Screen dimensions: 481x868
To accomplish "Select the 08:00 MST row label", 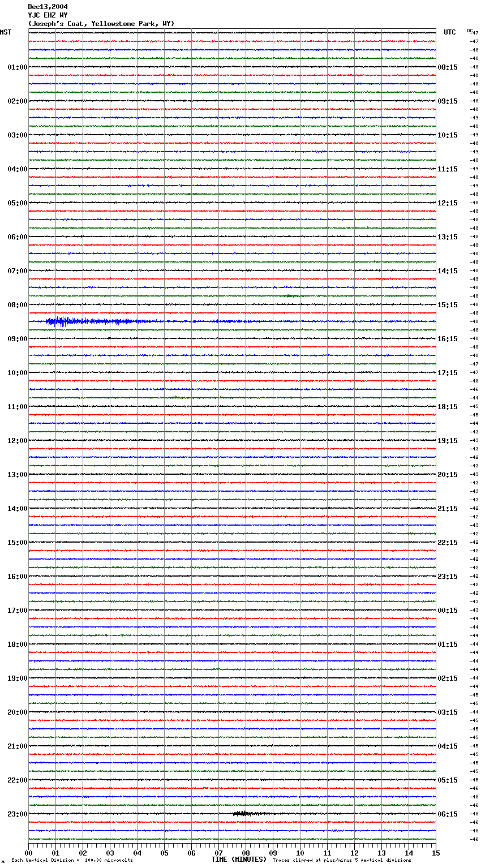I will click(18, 305).
